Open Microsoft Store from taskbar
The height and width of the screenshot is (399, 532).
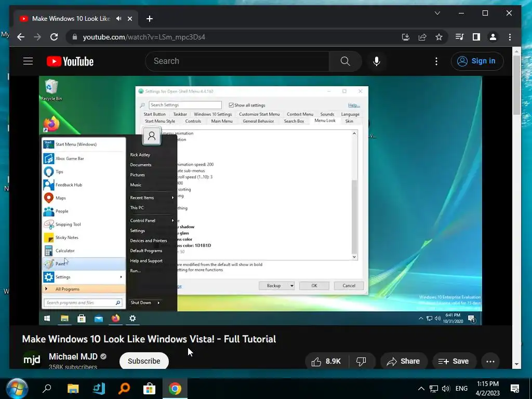[149, 389]
